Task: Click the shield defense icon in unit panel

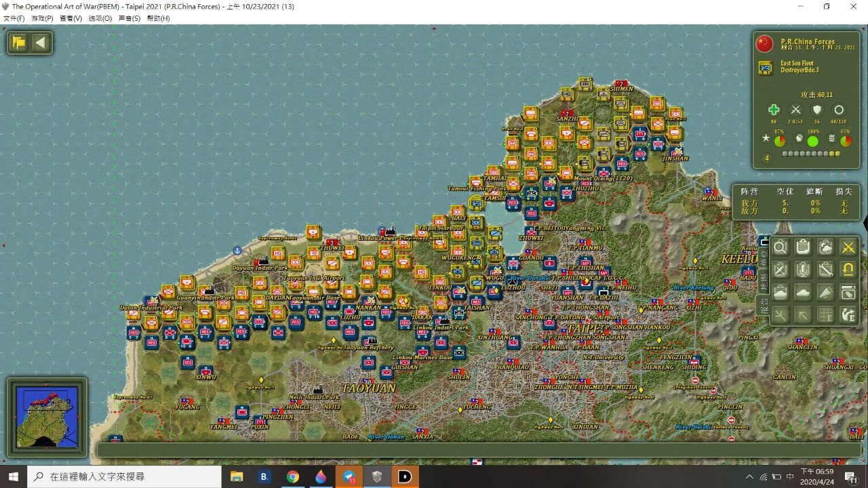Action: [817, 110]
